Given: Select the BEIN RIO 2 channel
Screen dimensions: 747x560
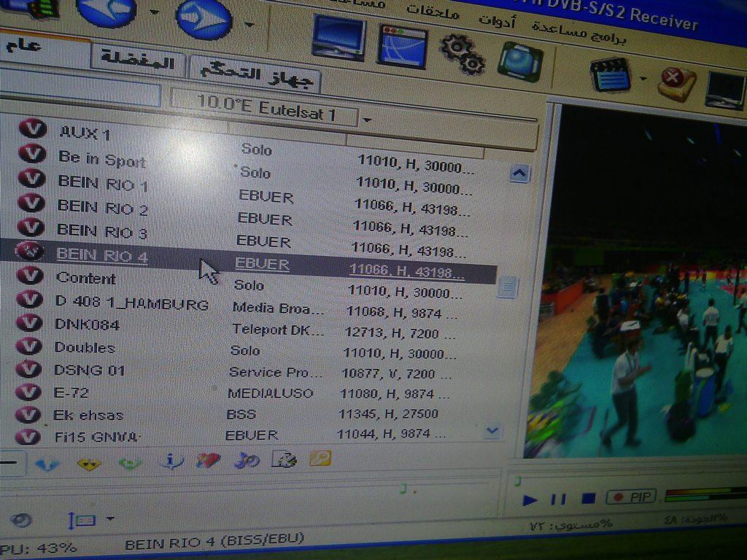Looking at the screenshot, I should (102, 207).
